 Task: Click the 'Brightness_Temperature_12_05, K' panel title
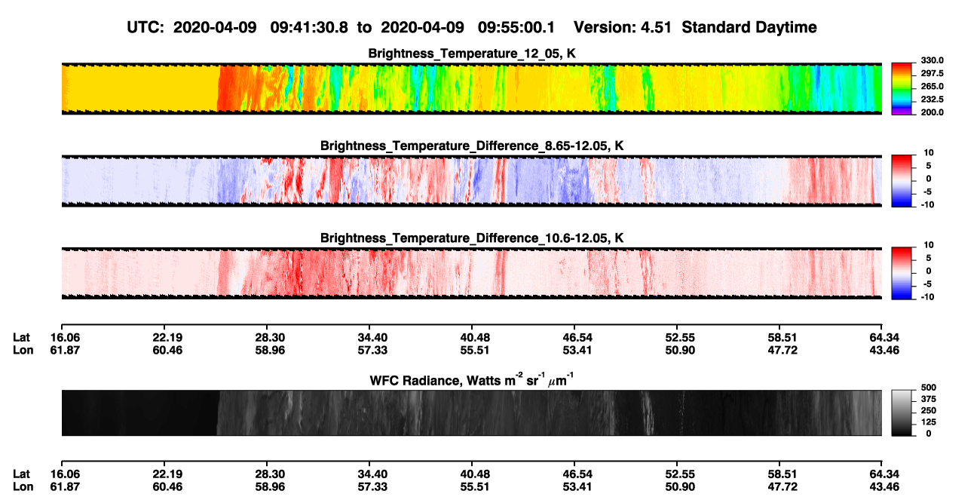(x=472, y=54)
